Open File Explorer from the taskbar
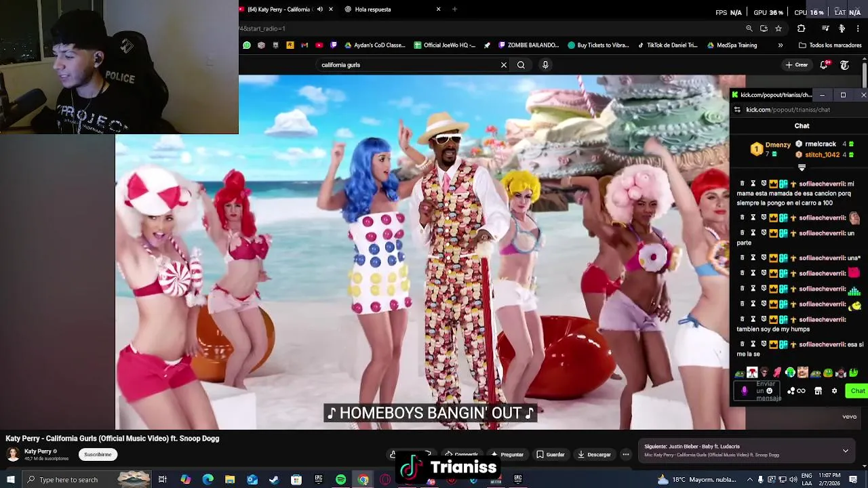Image resolution: width=868 pixels, height=488 pixels. pyautogui.click(x=230, y=480)
